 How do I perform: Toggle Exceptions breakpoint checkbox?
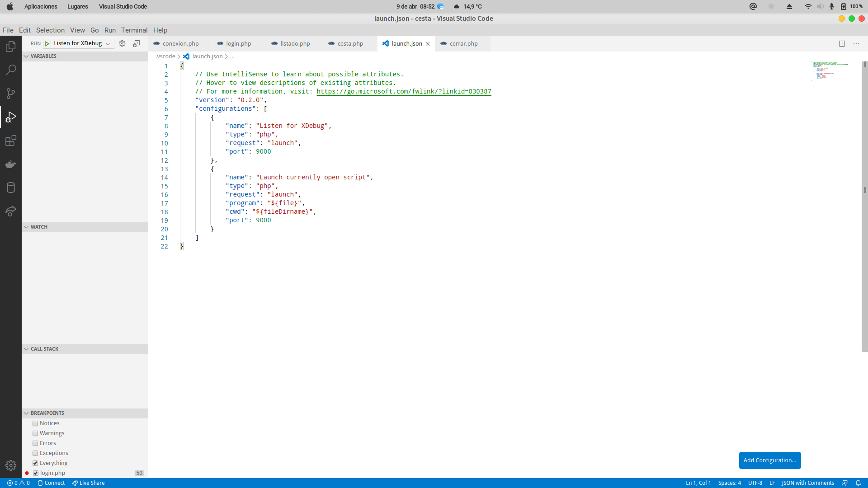(x=35, y=453)
